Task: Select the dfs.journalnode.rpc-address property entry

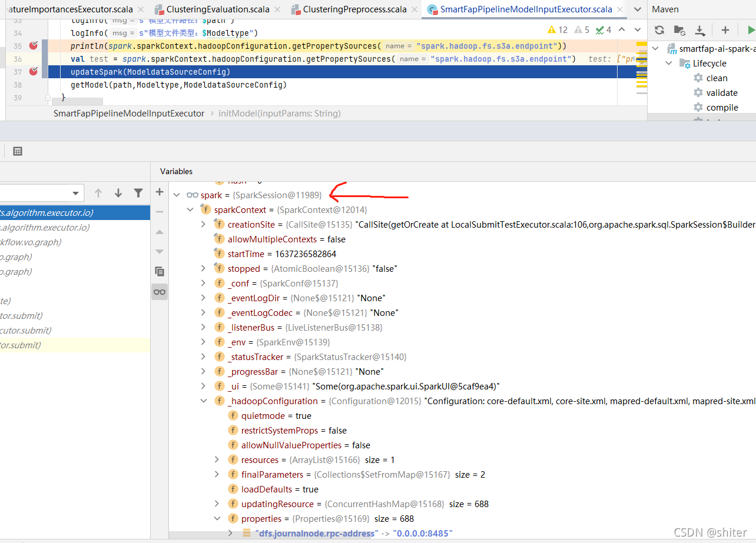Action: point(462,533)
